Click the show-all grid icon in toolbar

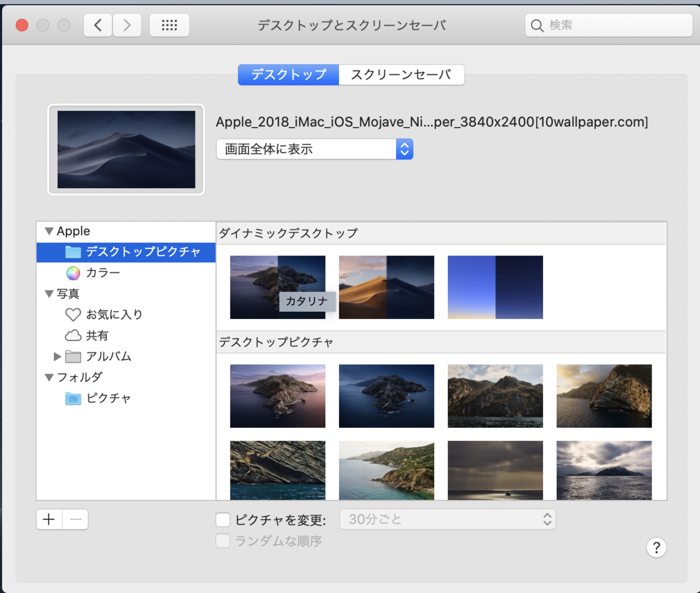pyautogui.click(x=169, y=25)
